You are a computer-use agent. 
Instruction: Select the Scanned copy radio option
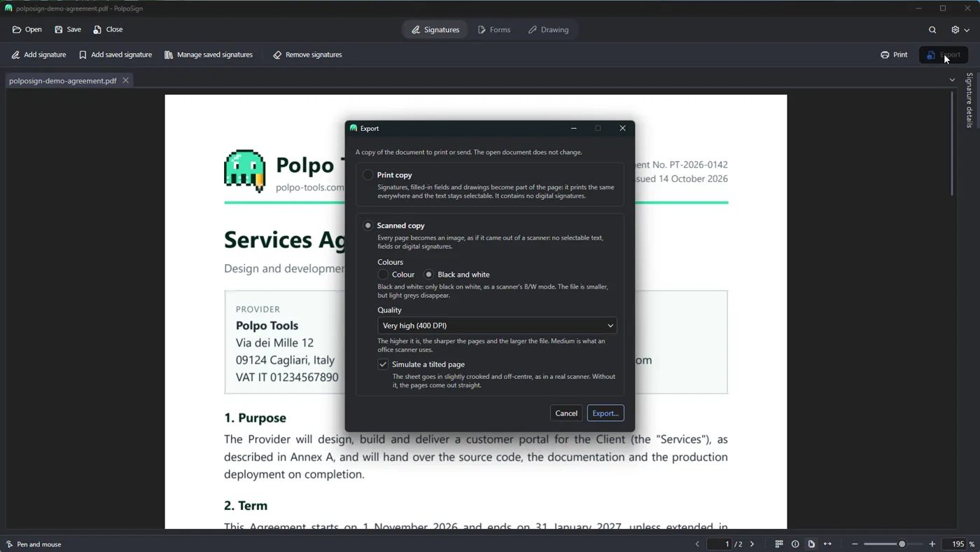pyautogui.click(x=368, y=226)
